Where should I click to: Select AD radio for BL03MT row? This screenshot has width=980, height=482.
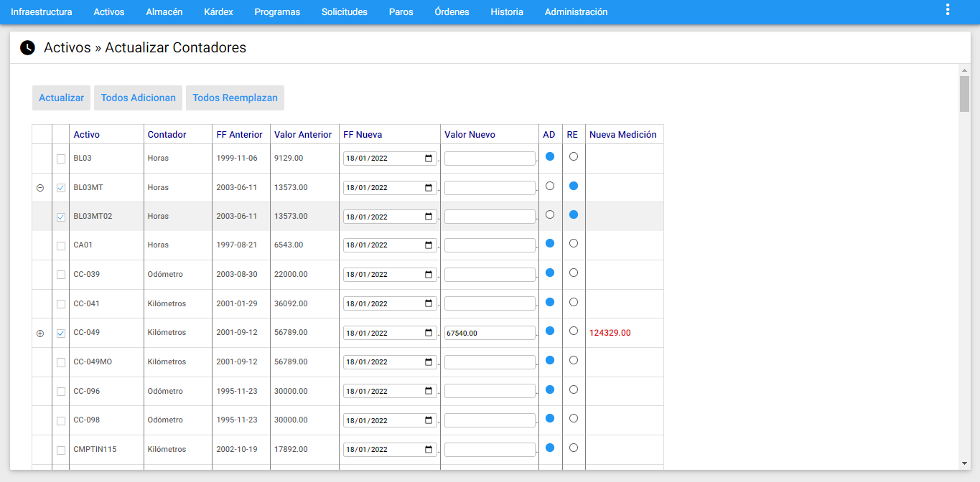point(550,186)
